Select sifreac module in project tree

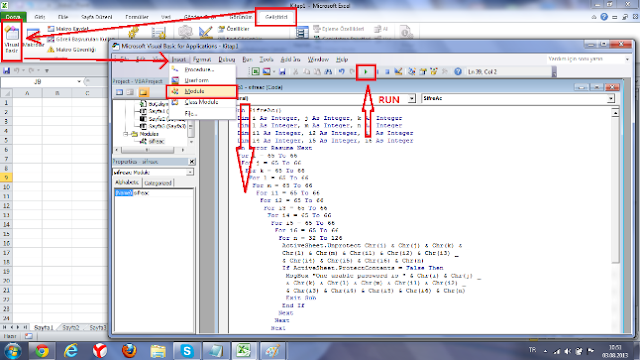(x=156, y=141)
